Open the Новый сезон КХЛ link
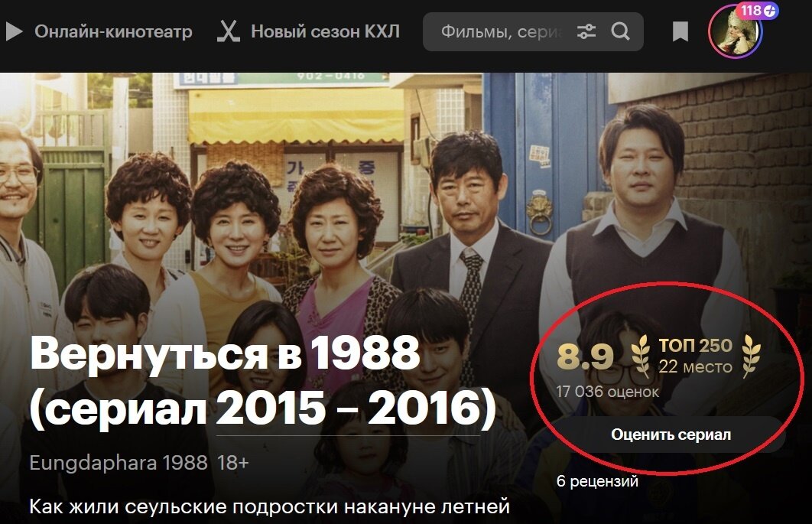This screenshot has height=524, width=812. coord(325,31)
